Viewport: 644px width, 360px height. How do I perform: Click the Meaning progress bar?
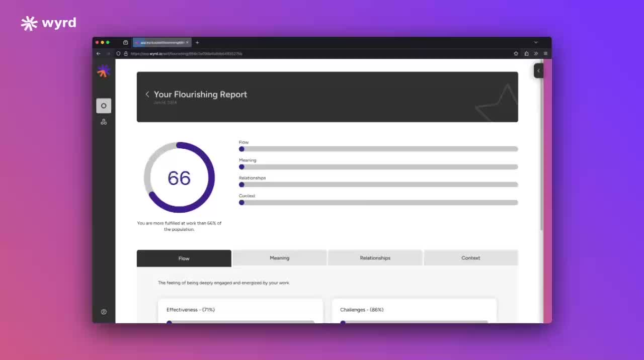pyautogui.click(x=378, y=167)
